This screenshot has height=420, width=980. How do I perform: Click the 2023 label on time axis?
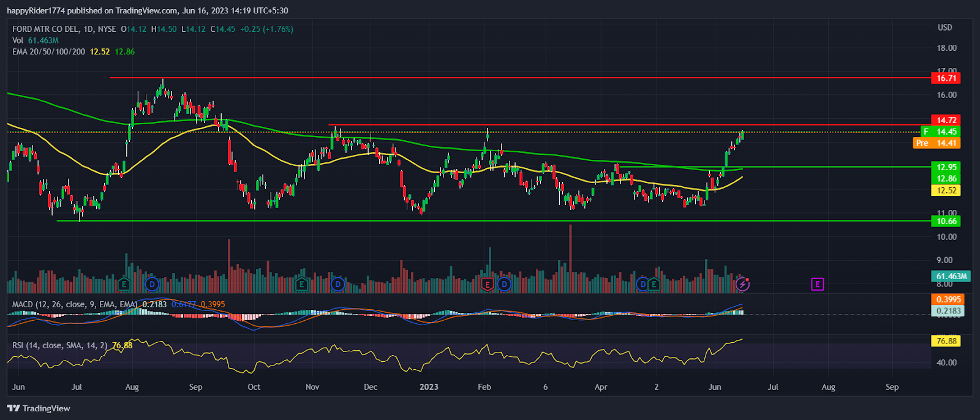[429, 387]
